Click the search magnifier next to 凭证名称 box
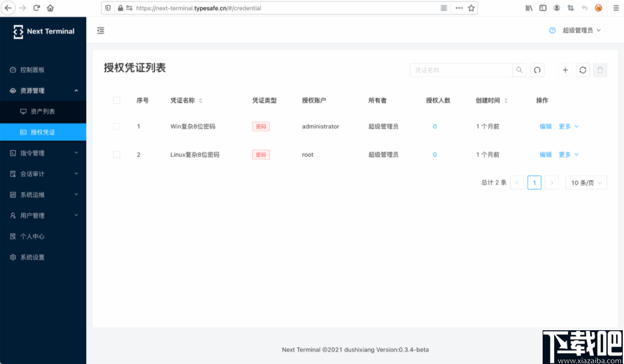 pyautogui.click(x=519, y=70)
